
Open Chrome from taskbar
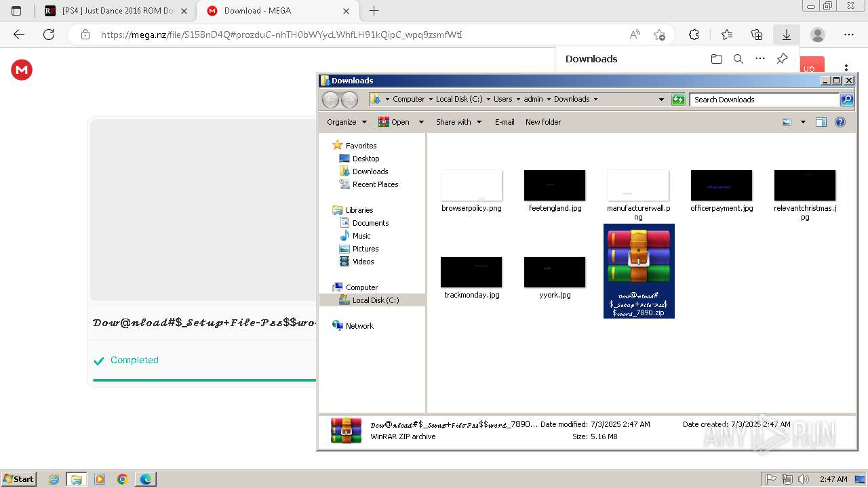123,479
